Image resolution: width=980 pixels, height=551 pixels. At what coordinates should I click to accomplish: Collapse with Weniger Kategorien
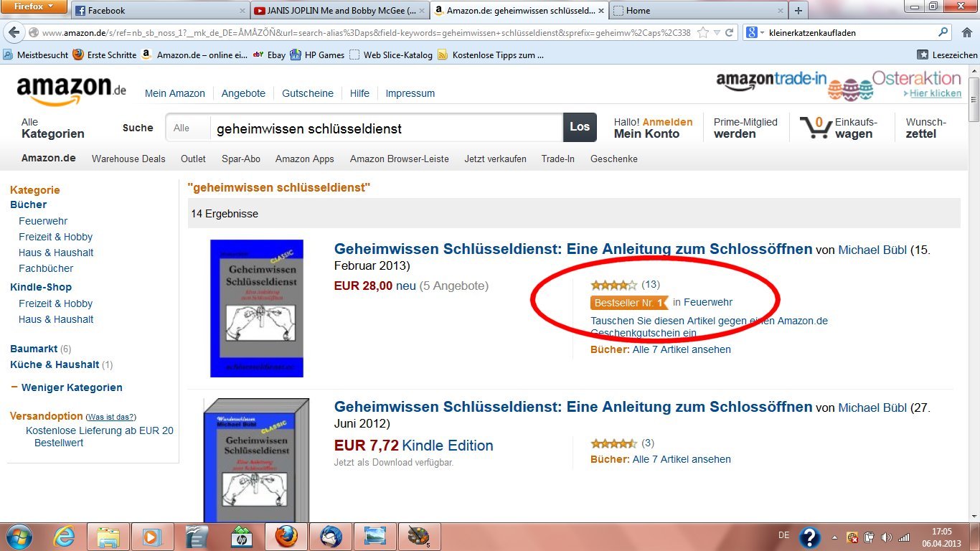pyautogui.click(x=72, y=387)
